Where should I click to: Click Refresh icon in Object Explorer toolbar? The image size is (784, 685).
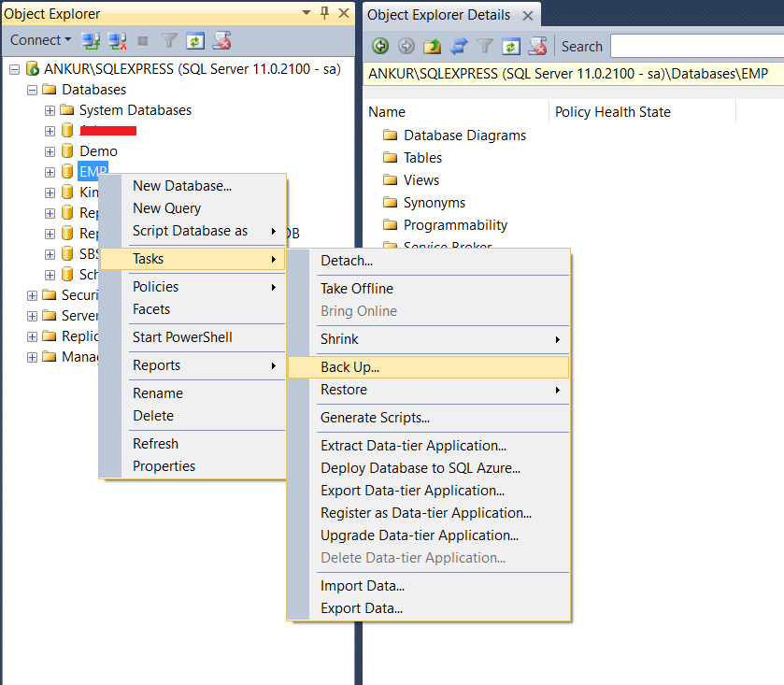click(x=195, y=40)
